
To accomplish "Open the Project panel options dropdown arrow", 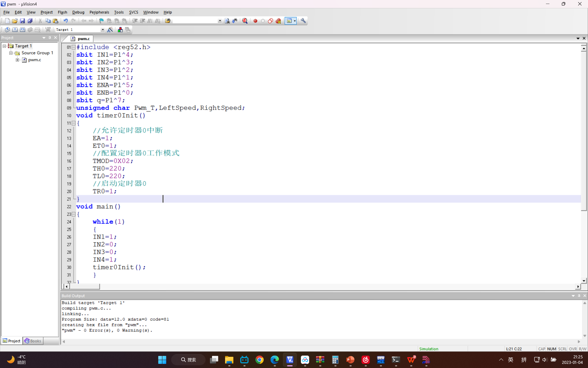I will click(x=44, y=38).
